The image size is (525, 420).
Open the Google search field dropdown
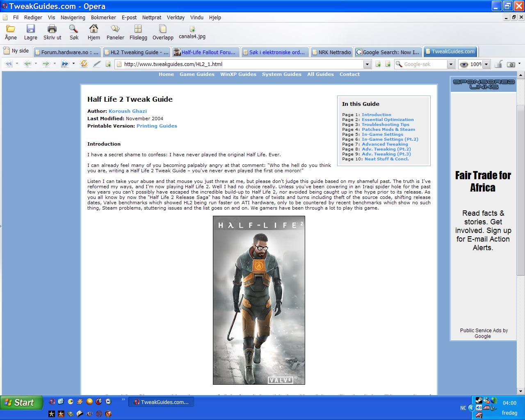(451, 64)
